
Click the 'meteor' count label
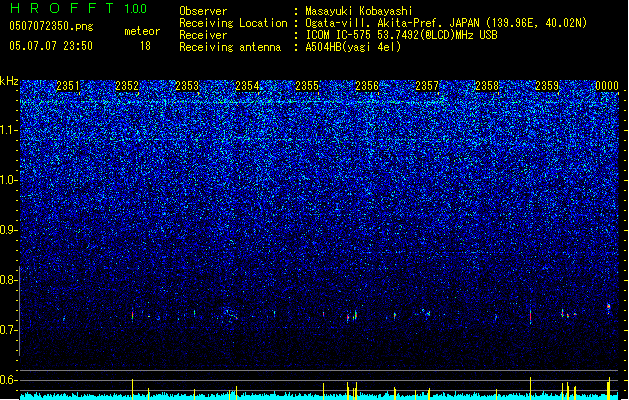[x=142, y=31]
